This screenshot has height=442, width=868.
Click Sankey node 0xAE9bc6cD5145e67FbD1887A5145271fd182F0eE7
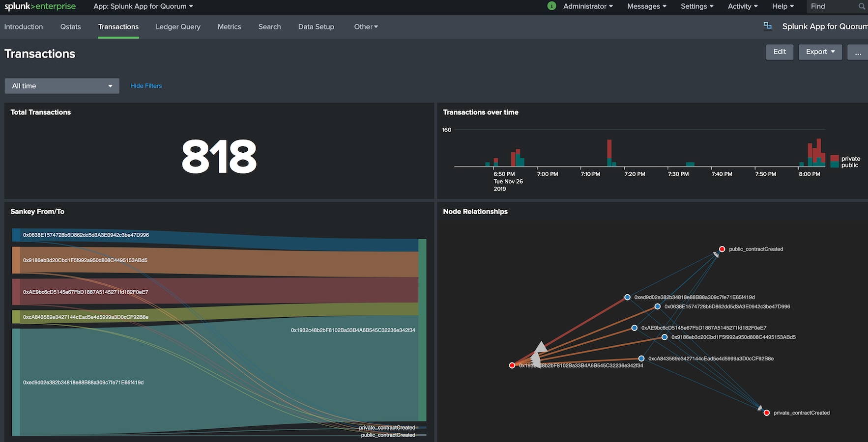pyautogui.click(x=16, y=292)
